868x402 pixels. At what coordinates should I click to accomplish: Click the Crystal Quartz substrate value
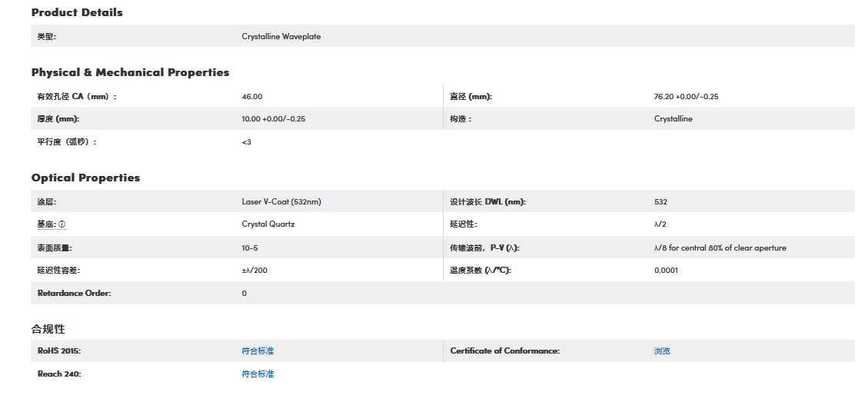(268, 224)
